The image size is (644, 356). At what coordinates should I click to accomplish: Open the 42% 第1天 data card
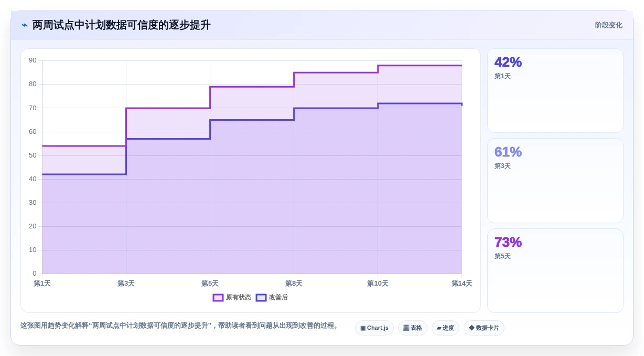(555, 91)
